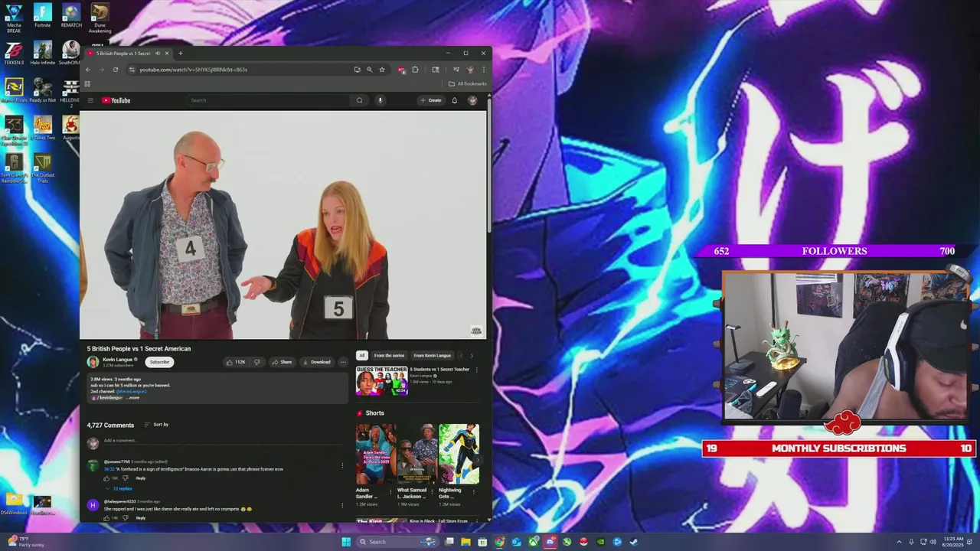980x551 pixels.
Task: Open the Fortnite desktop shortcut
Action: click(42, 15)
